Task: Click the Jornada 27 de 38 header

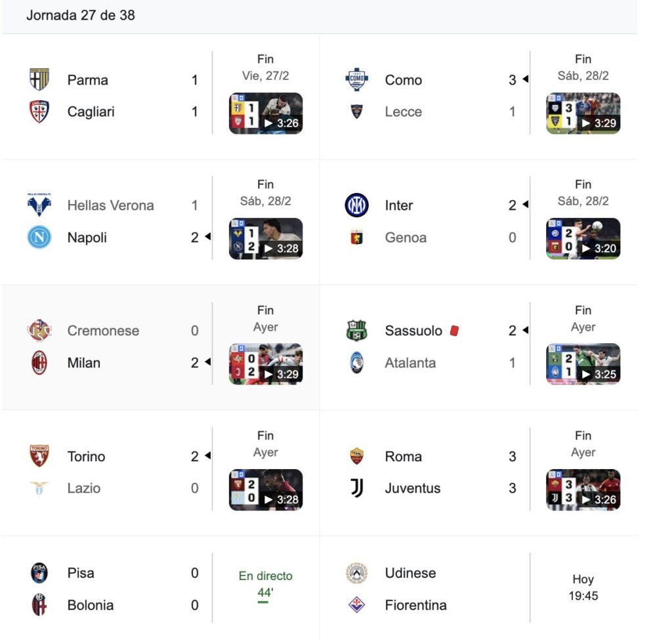Action: click(x=81, y=15)
